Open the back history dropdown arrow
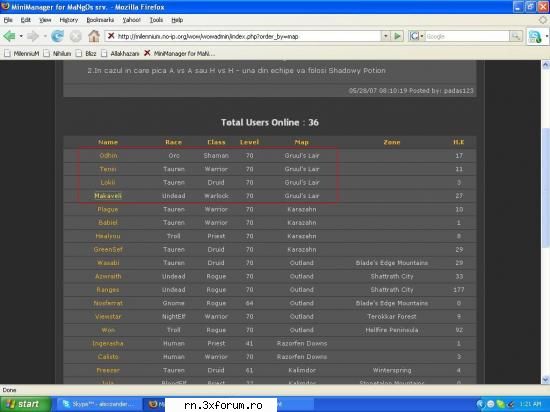 (x=21, y=36)
